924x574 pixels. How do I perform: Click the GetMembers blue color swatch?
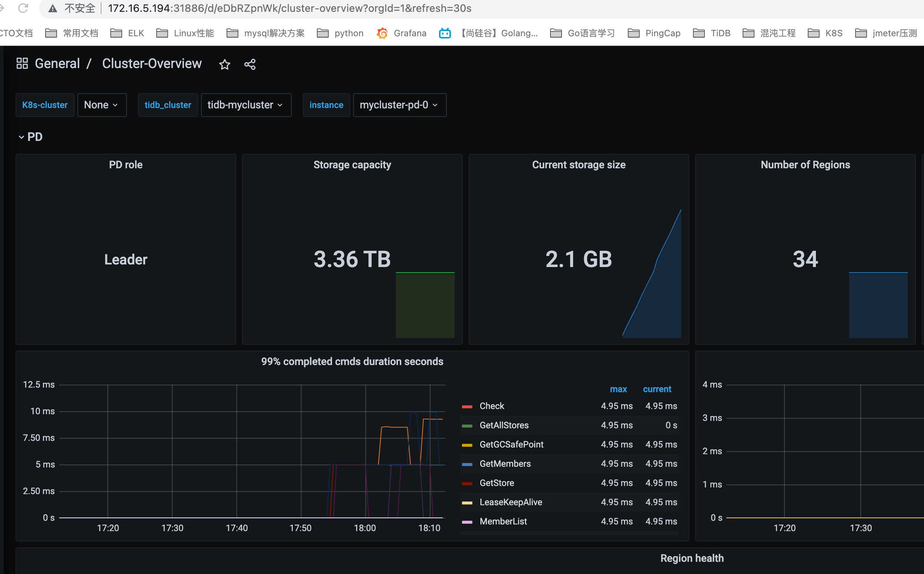pos(467,464)
